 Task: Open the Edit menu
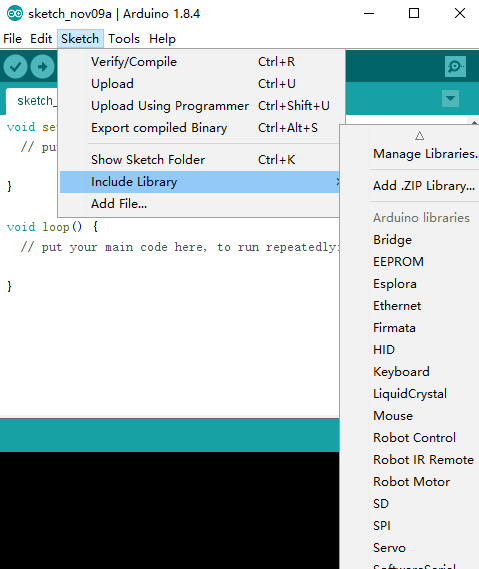[x=41, y=38]
